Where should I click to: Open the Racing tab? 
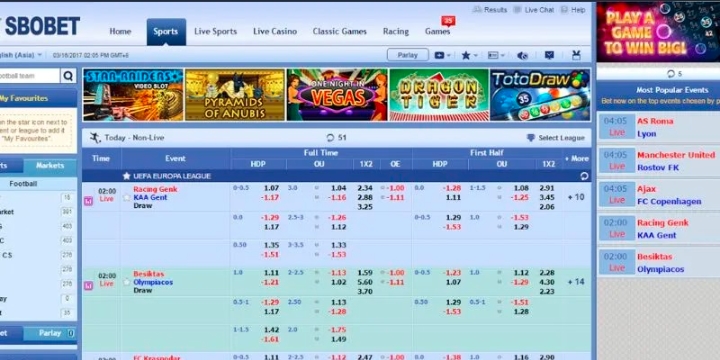(396, 32)
